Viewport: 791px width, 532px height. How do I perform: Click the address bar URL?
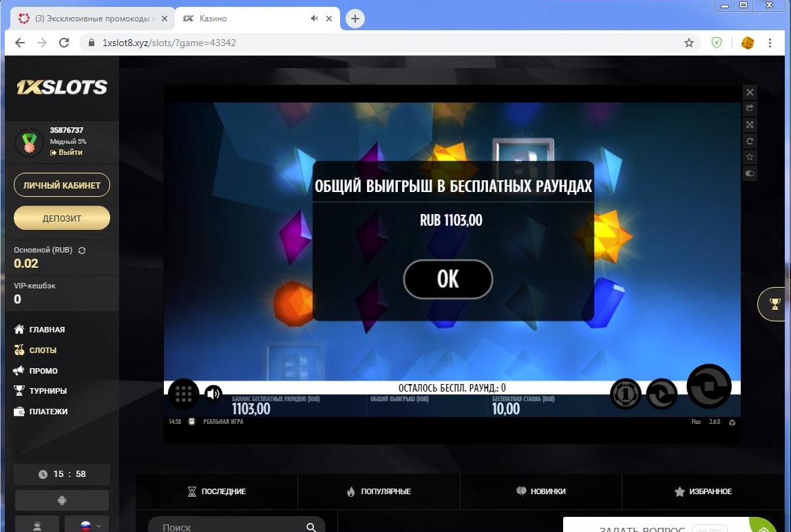(169, 43)
